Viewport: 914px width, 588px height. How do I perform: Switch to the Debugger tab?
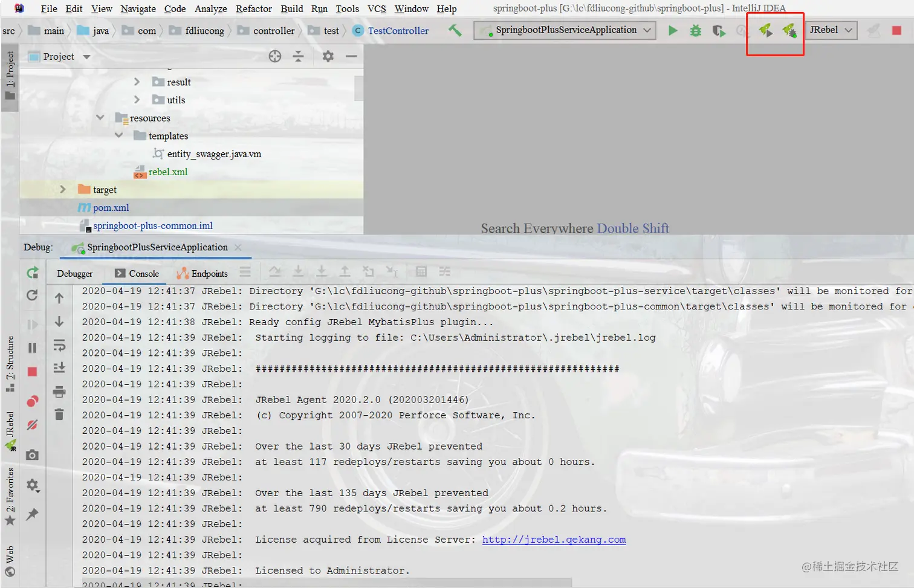(x=75, y=273)
